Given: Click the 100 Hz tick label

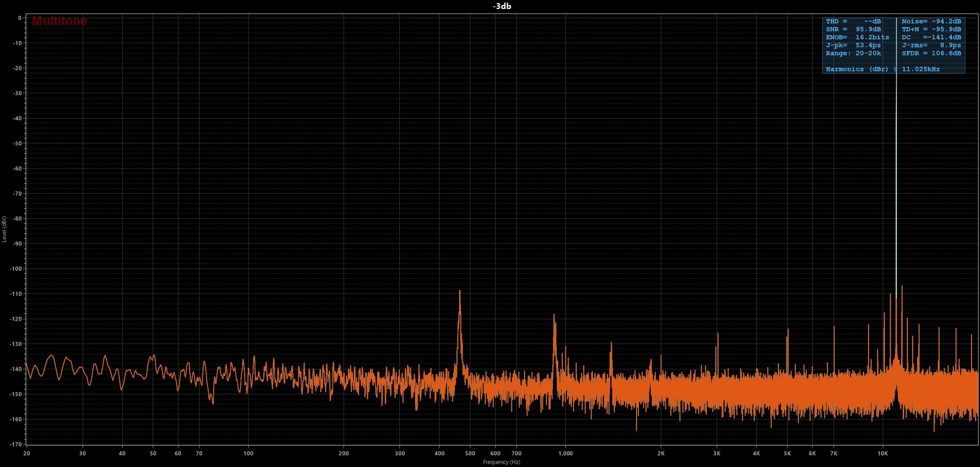Looking at the screenshot, I should [x=248, y=453].
